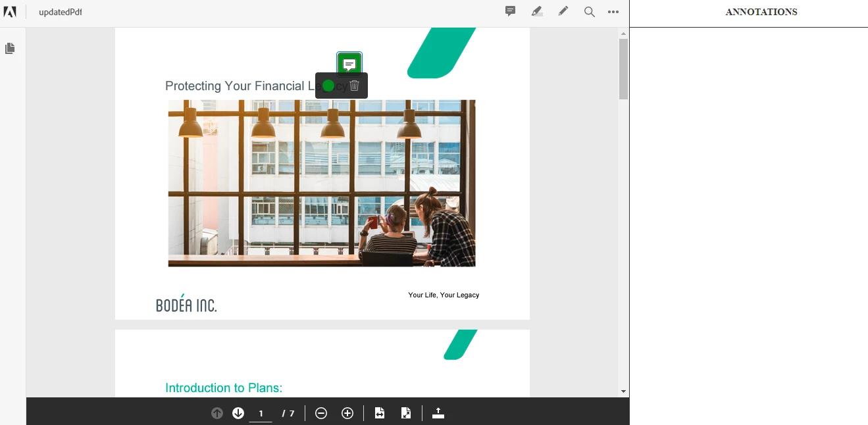
Task: Click scrollbar down arrow of document
Action: click(x=623, y=391)
